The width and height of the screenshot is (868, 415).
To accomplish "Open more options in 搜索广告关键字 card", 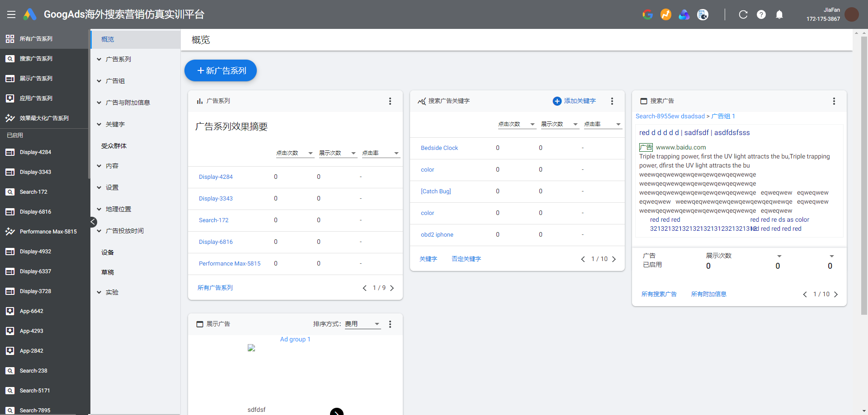I will coord(612,101).
